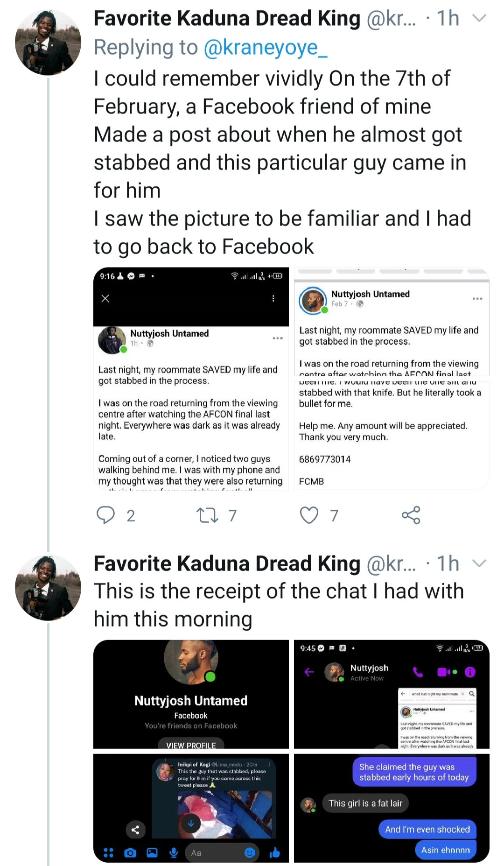Like the first tweet with heart icon

[x=309, y=515]
